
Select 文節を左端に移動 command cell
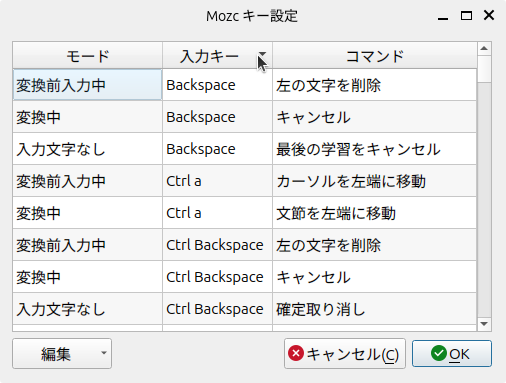(x=375, y=213)
